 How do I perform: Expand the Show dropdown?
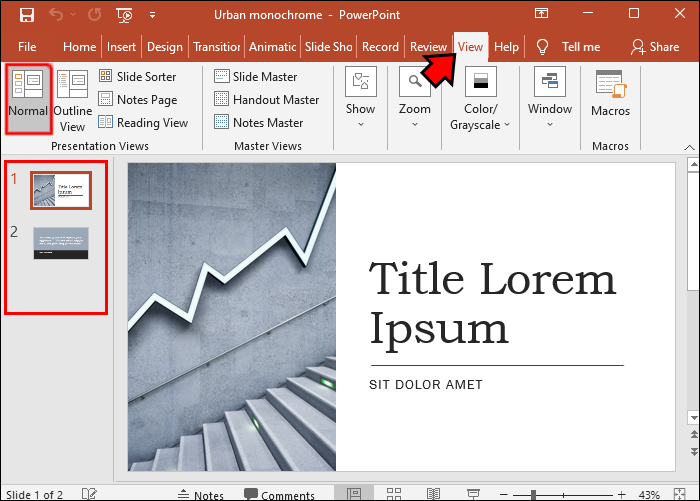click(360, 97)
